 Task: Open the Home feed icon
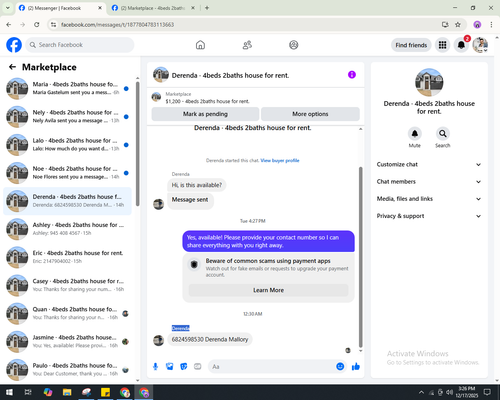[200, 45]
